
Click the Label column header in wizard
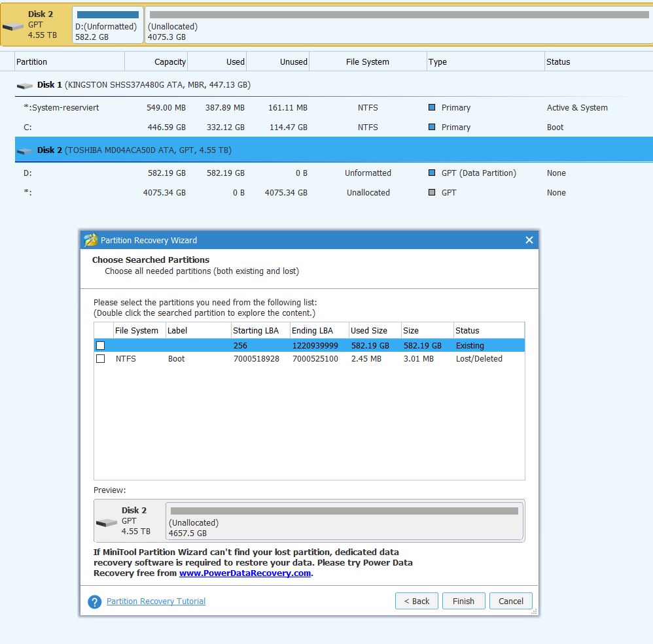198,330
